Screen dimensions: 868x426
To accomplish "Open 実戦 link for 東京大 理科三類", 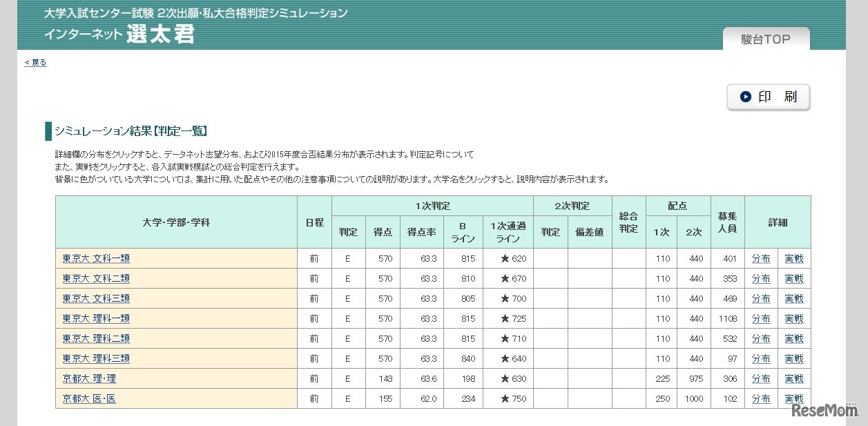I will (794, 359).
